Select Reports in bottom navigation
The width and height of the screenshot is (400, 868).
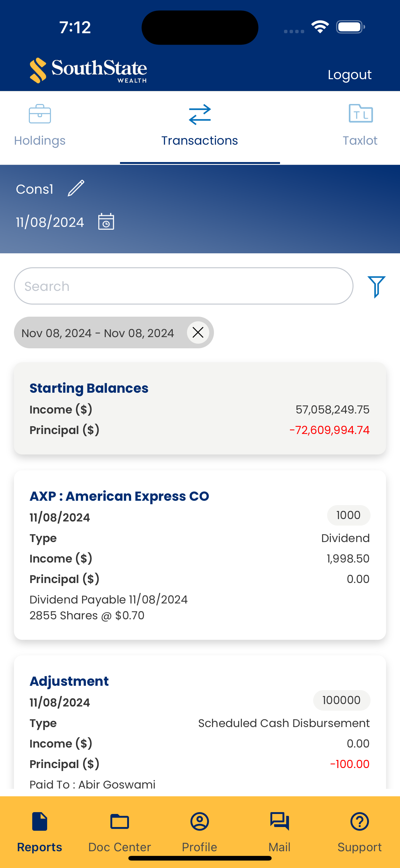[x=40, y=832]
